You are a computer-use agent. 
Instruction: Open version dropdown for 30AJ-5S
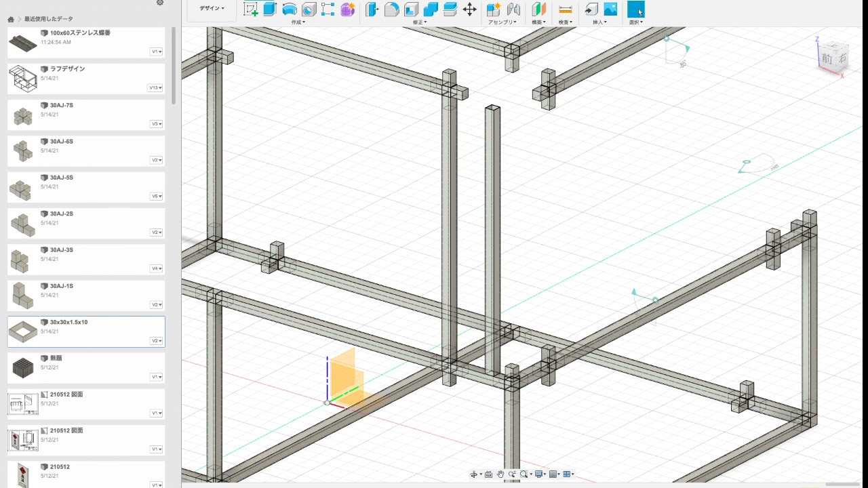point(157,197)
